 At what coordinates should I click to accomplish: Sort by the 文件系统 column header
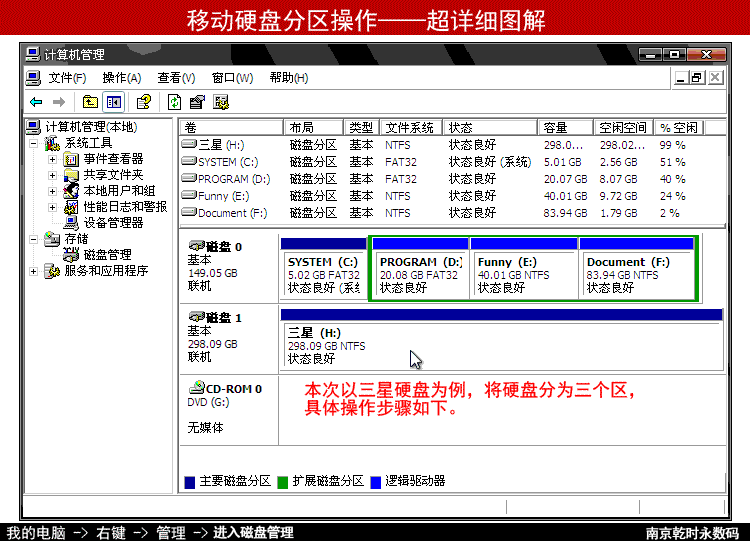(410, 128)
